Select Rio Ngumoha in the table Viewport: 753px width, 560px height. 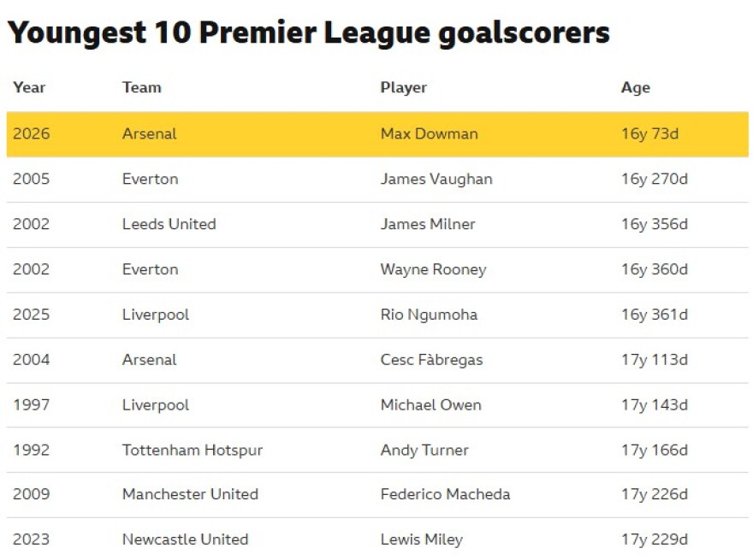coord(429,315)
